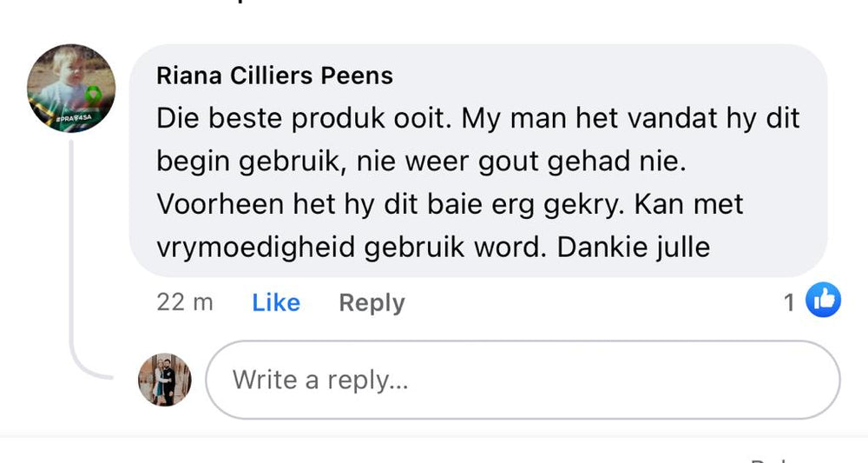
Task: Click your own avatar beside reply box
Action: [x=164, y=380]
